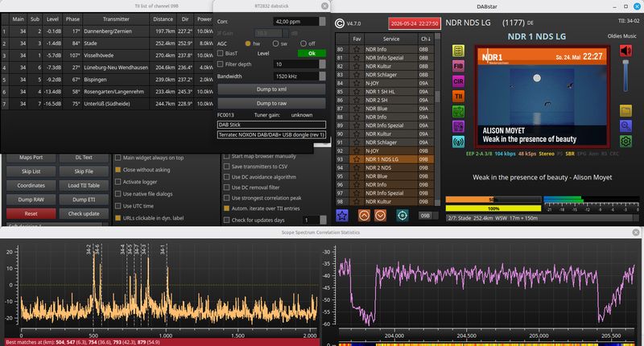This screenshot has height=346, width=644.
Task: Open the green gear settings icon
Action: 625,142
